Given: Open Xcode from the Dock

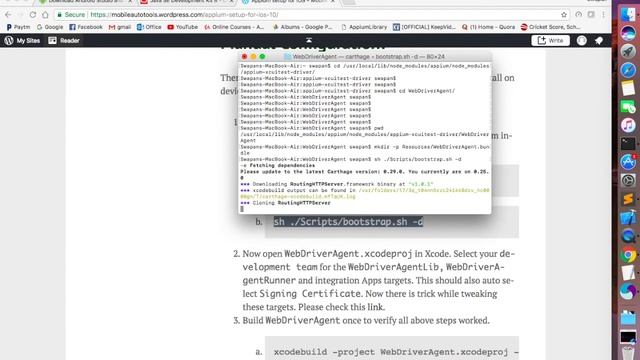Looking at the screenshot, I should [628, 218].
